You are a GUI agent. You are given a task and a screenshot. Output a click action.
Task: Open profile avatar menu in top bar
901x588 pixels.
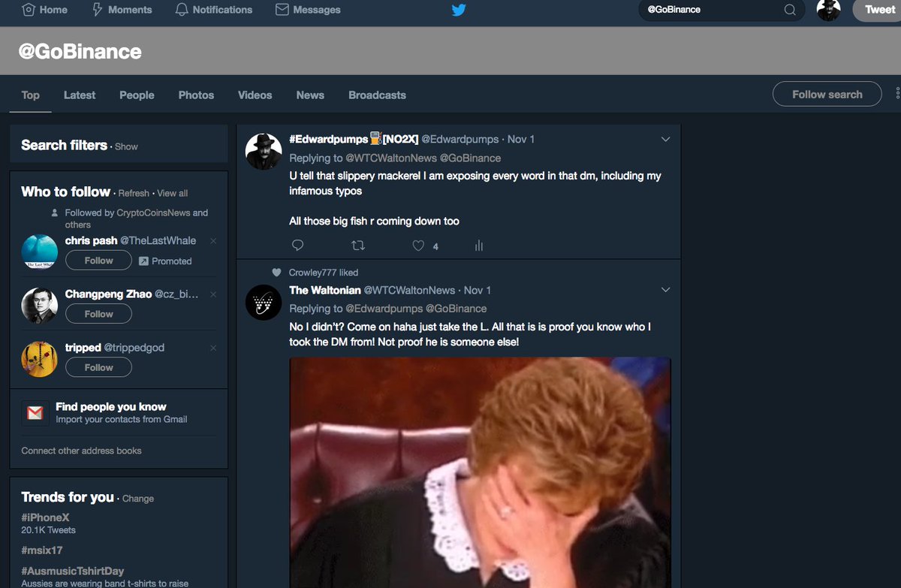(828, 10)
